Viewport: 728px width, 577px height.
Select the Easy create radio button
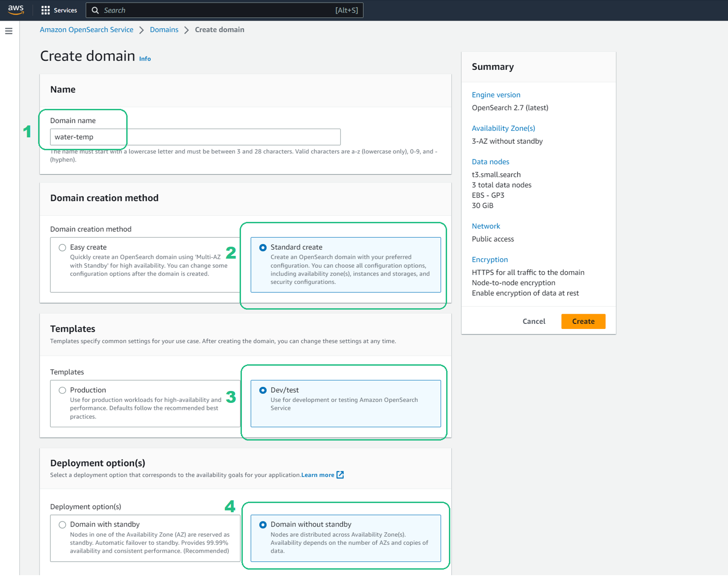click(62, 248)
